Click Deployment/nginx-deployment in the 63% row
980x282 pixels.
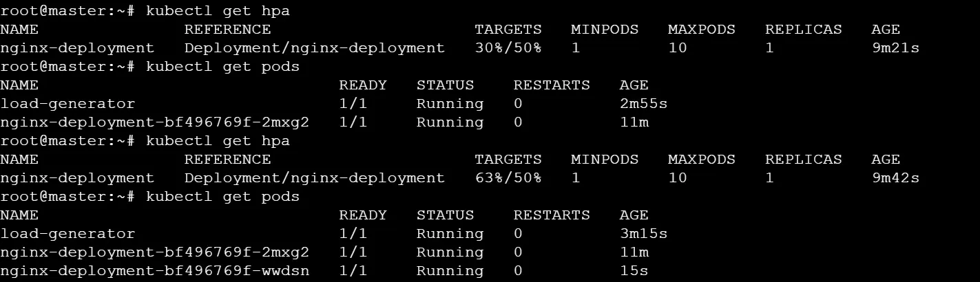(315, 178)
